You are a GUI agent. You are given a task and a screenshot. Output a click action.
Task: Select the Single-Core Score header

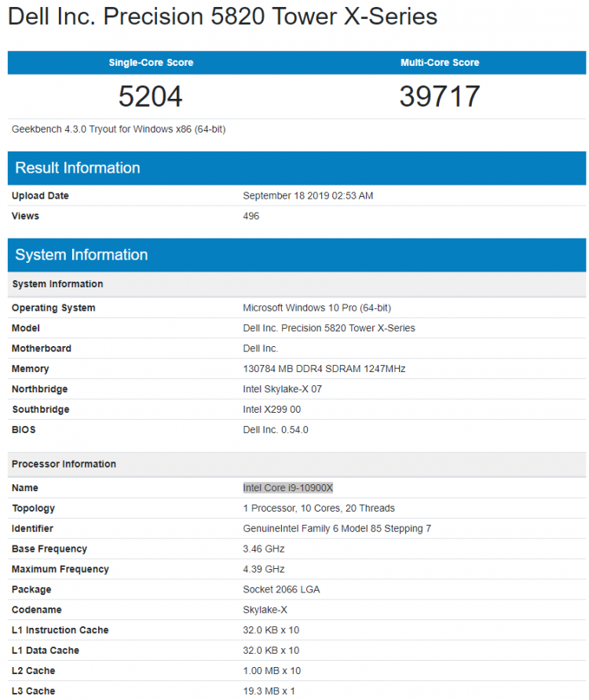pos(151,63)
